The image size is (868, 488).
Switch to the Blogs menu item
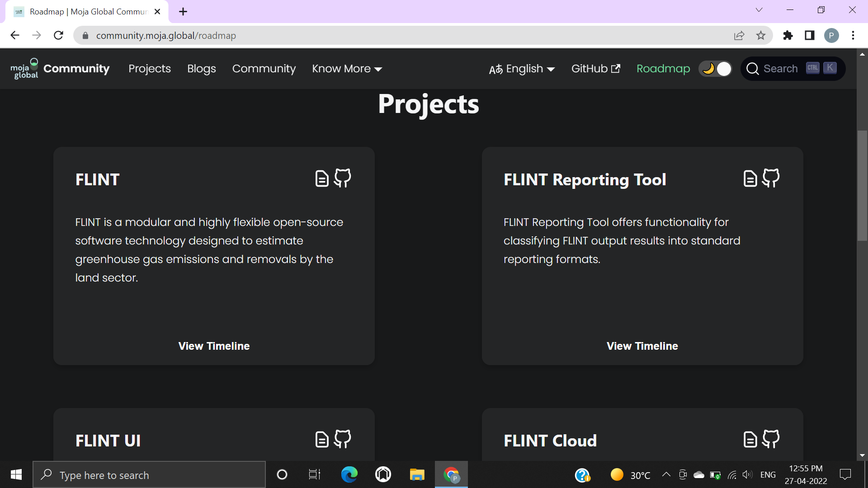pyautogui.click(x=201, y=69)
